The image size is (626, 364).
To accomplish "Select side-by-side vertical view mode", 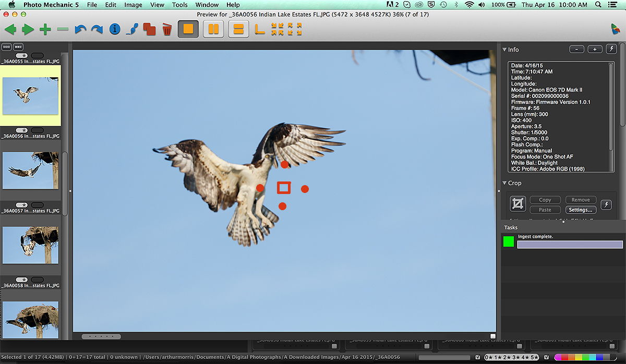I will 213,29.
